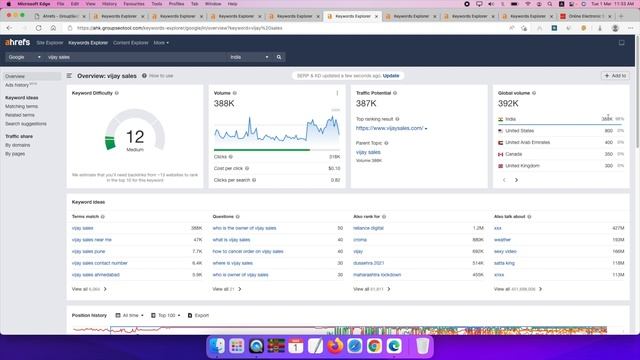640x360 pixels.
Task: Open vijay sales parent topic link
Action: pyautogui.click(x=368, y=152)
